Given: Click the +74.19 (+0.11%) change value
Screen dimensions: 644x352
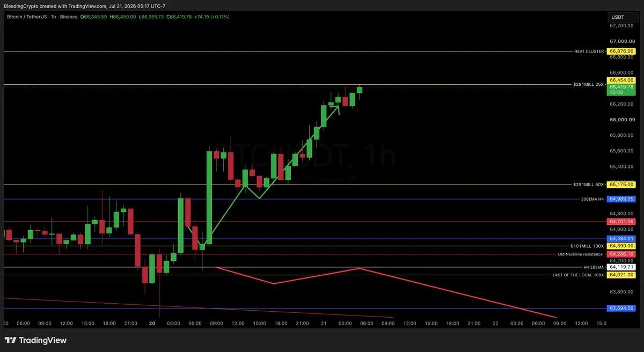Looking at the screenshot, I should [212, 17].
